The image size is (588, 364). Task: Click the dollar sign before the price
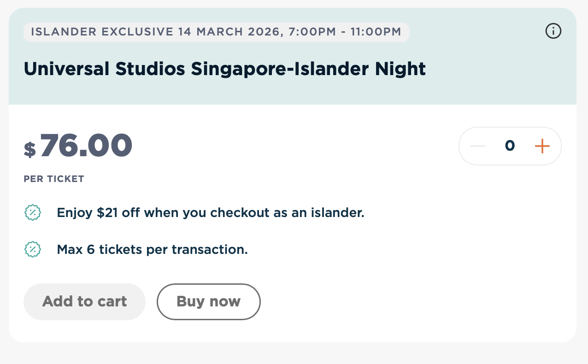click(x=30, y=149)
